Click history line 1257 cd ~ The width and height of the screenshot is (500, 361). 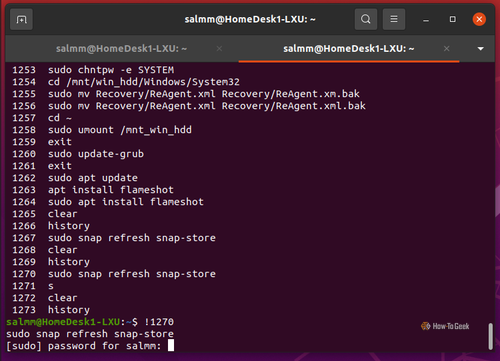[x=42, y=118]
